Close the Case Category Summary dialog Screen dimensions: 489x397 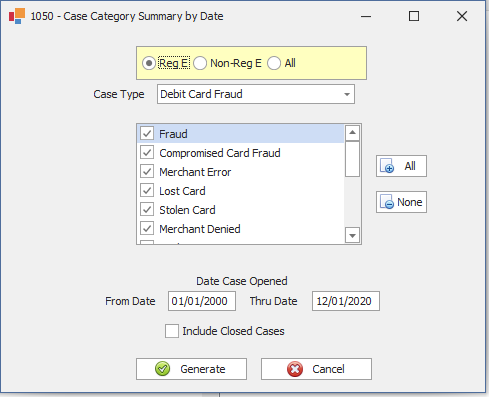[x=462, y=16]
